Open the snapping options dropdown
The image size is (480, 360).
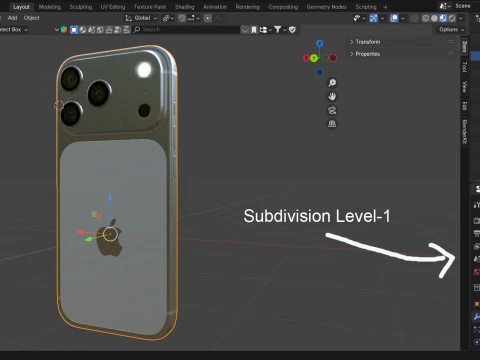tap(194, 18)
